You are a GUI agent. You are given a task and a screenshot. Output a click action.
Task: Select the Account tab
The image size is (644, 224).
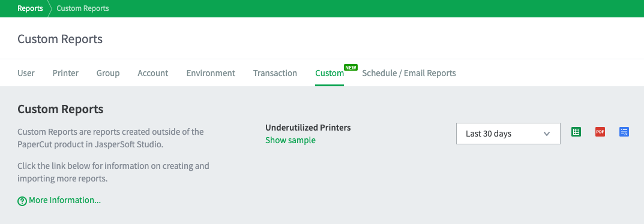(x=153, y=73)
